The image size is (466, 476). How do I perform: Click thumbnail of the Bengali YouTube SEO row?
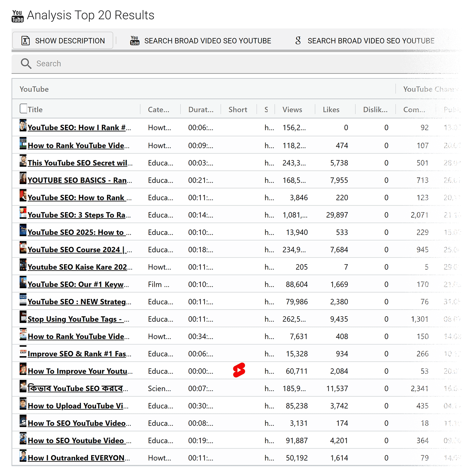click(x=23, y=386)
